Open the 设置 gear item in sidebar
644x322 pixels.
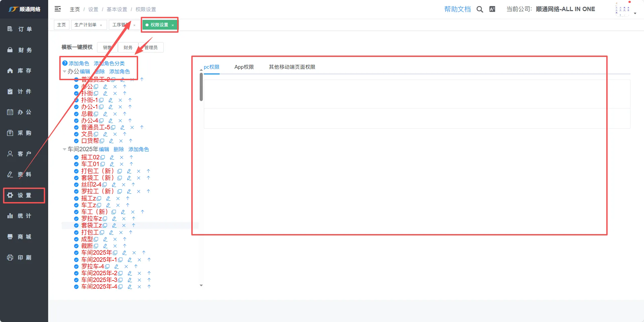click(24, 195)
